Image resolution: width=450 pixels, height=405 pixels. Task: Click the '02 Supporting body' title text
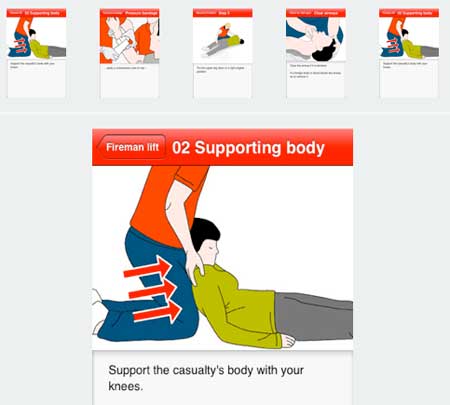(x=248, y=148)
